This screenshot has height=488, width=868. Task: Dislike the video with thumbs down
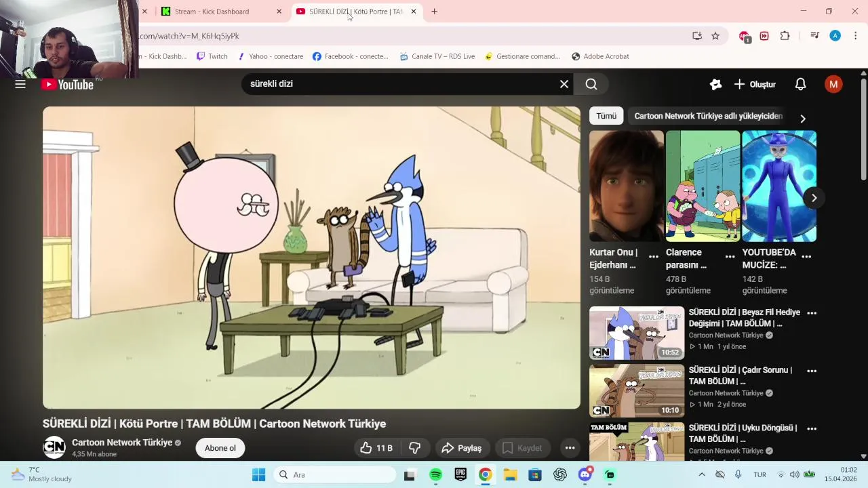pos(415,448)
